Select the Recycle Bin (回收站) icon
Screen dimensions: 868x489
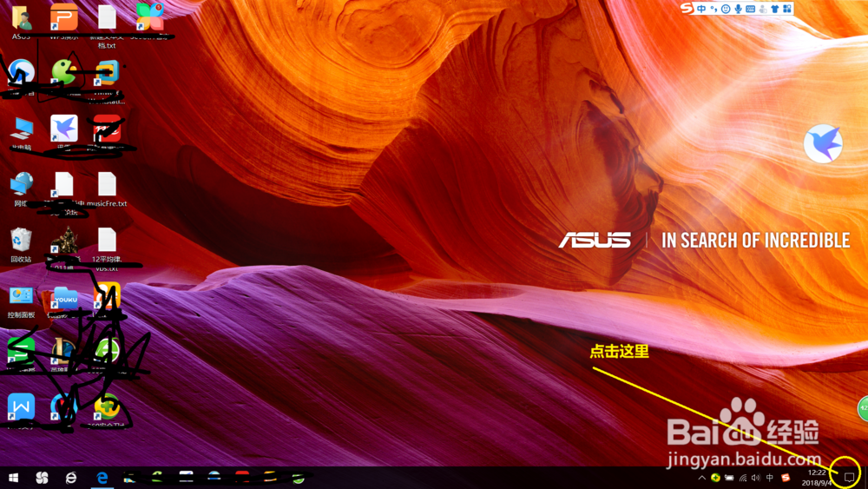21,245
